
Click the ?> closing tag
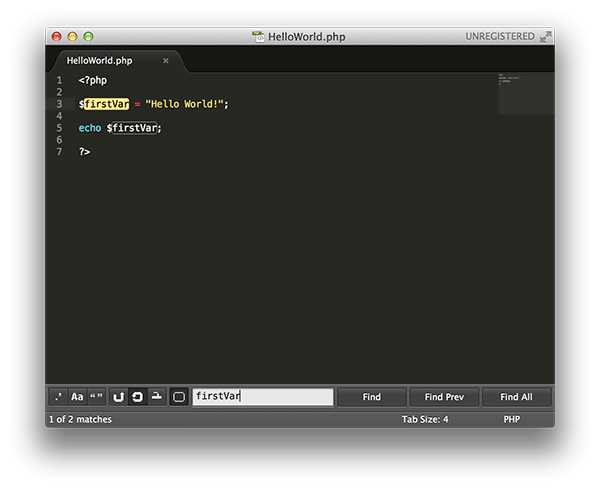pos(84,152)
